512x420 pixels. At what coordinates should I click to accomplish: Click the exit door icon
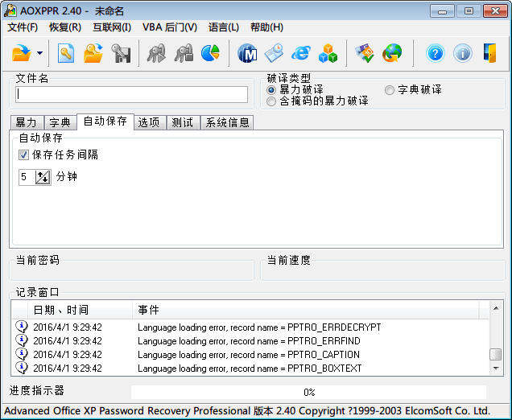489,53
